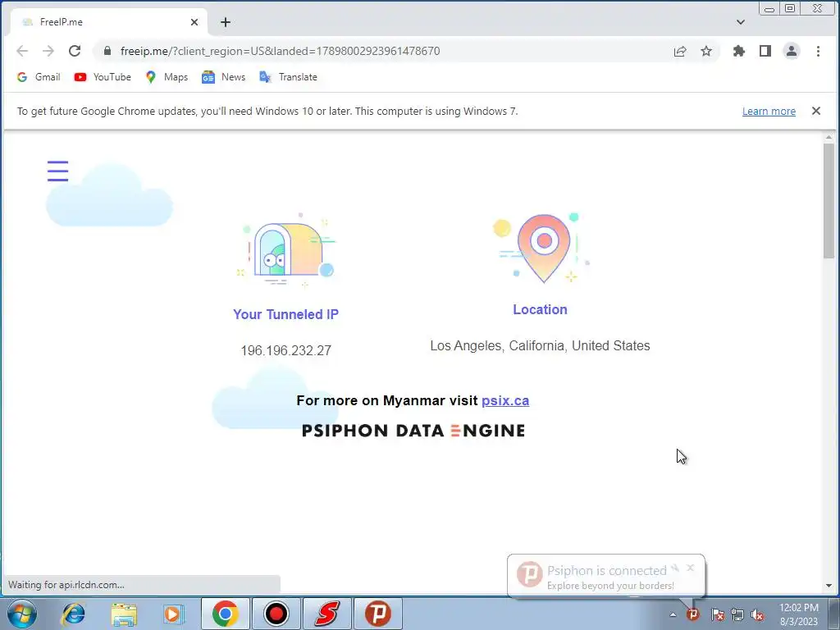The width and height of the screenshot is (840, 630).
Task: Click the forward navigation arrow
Action: [x=48, y=51]
